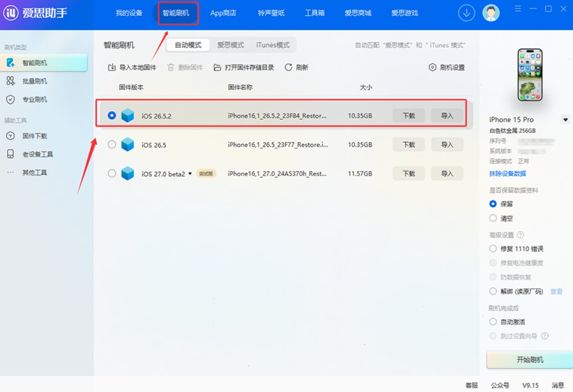Open the 查看 link beside 解绑
The image size is (573, 392).
click(556, 291)
